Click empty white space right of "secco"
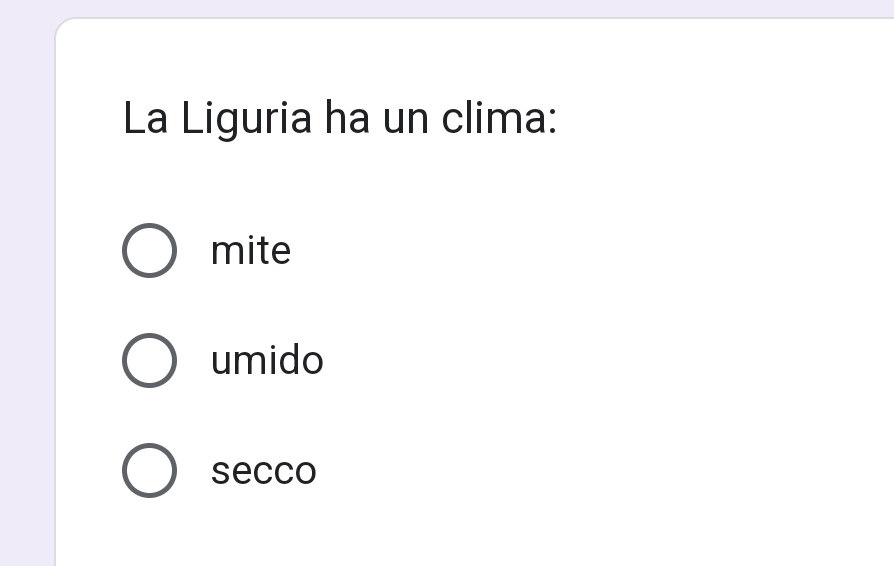Screen dimensions: 894x566 point(600,470)
